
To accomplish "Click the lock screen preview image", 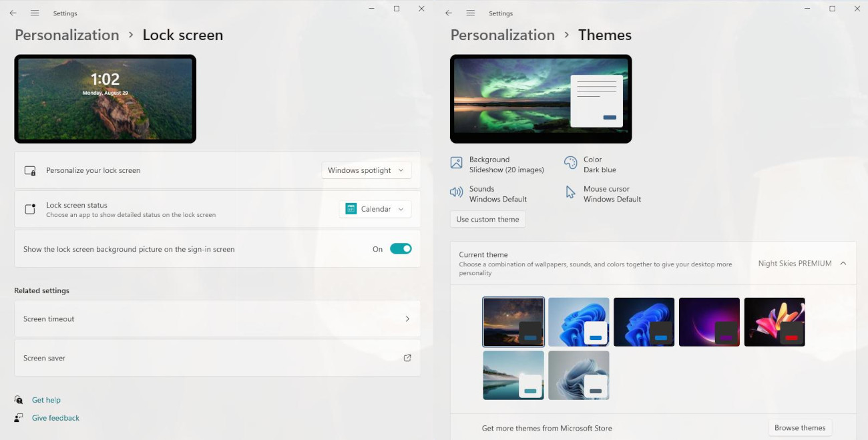I will click(x=105, y=99).
